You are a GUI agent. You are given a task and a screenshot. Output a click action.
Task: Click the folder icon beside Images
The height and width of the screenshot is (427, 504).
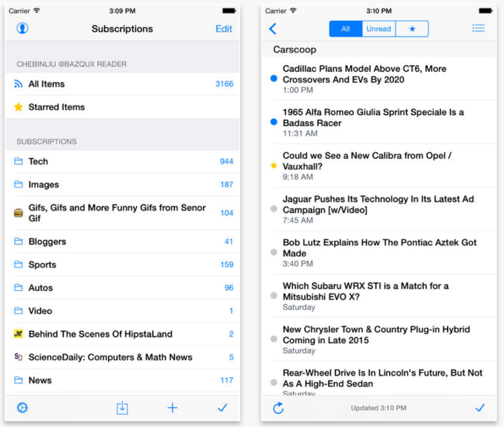pos(18,184)
